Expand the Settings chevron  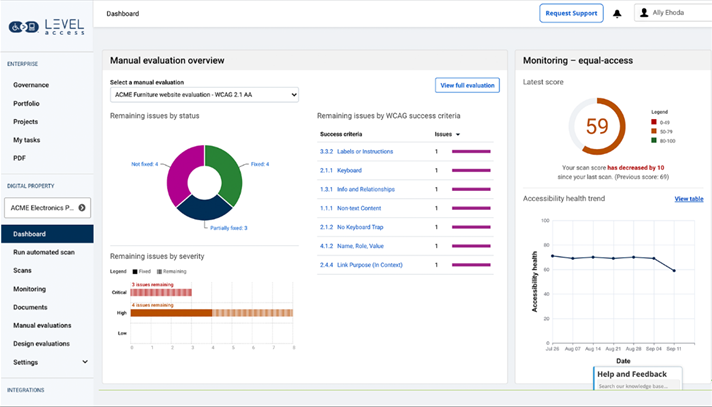tap(85, 362)
